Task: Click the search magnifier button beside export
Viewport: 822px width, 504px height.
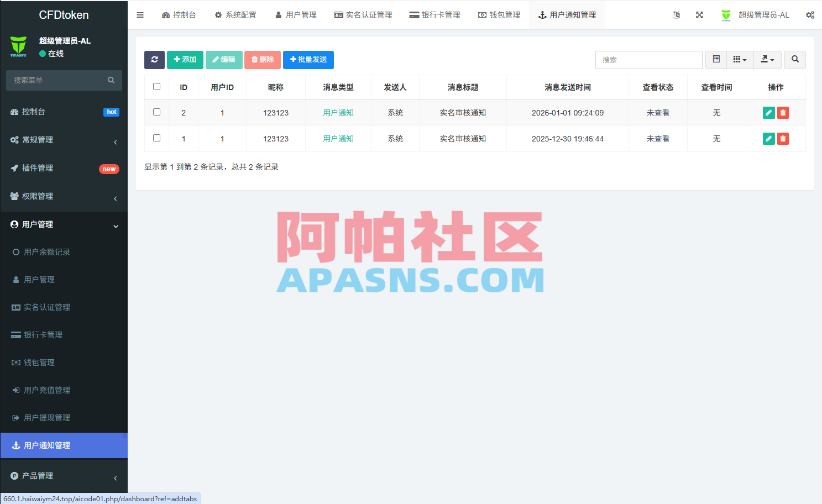Action: [795, 60]
